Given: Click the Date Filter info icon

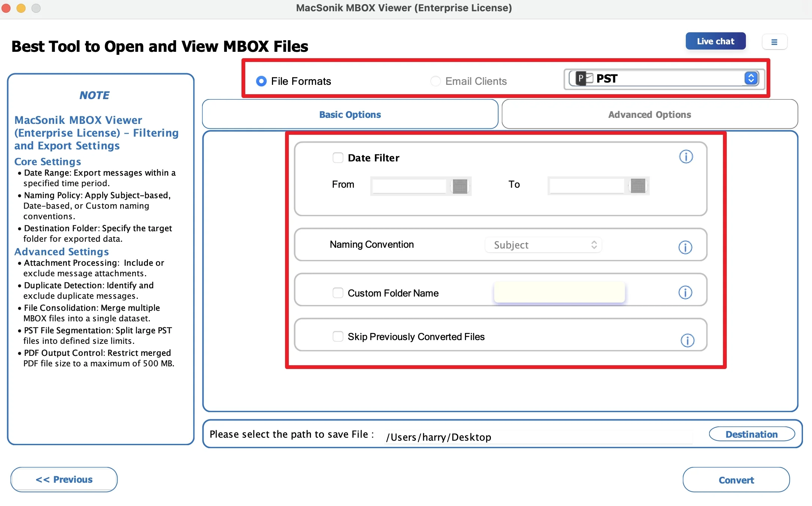Looking at the screenshot, I should pos(686,157).
